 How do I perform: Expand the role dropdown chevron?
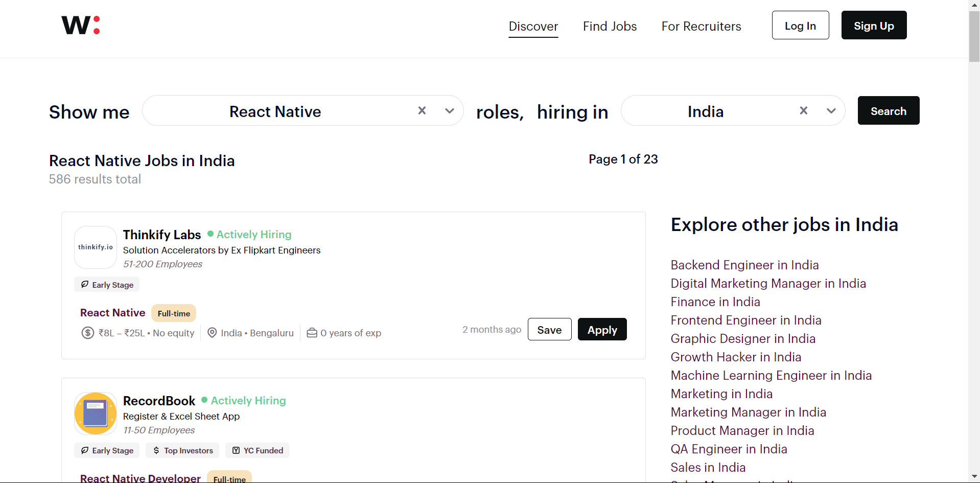450,111
